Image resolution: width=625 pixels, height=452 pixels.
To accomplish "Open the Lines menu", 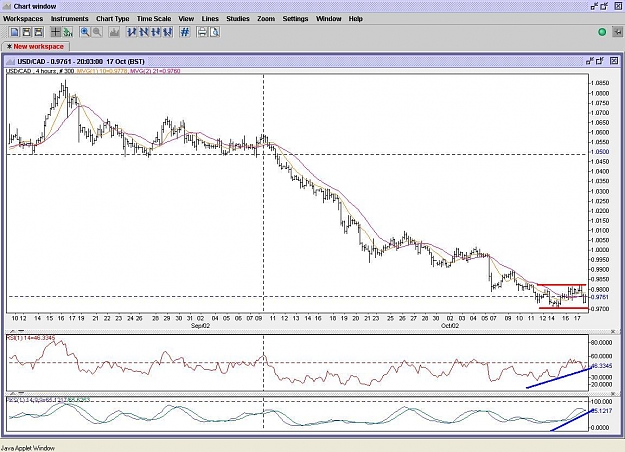I will pyautogui.click(x=210, y=19).
